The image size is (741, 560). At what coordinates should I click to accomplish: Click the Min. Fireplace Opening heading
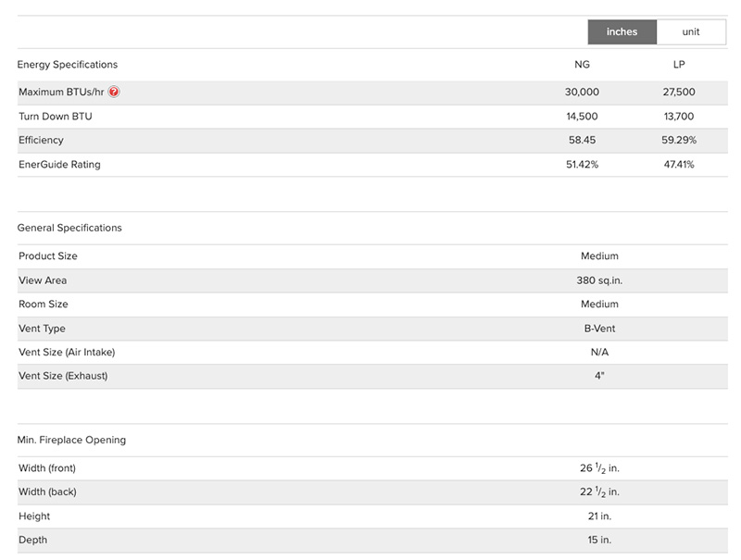pyautogui.click(x=71, y=440)
